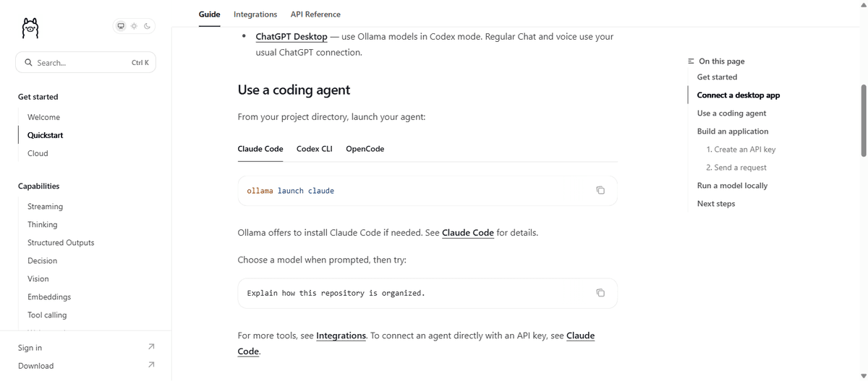
Task: Open the Guide tab
Action: (x=209, y=14)
